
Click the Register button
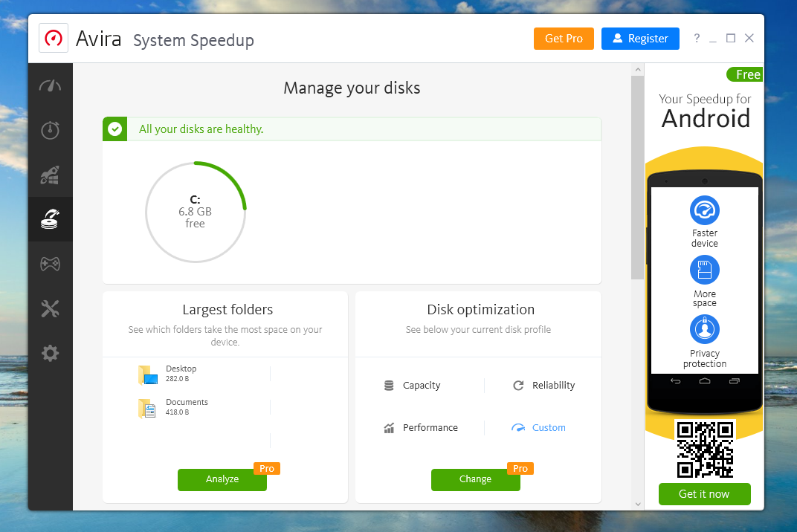coord(640,39)
